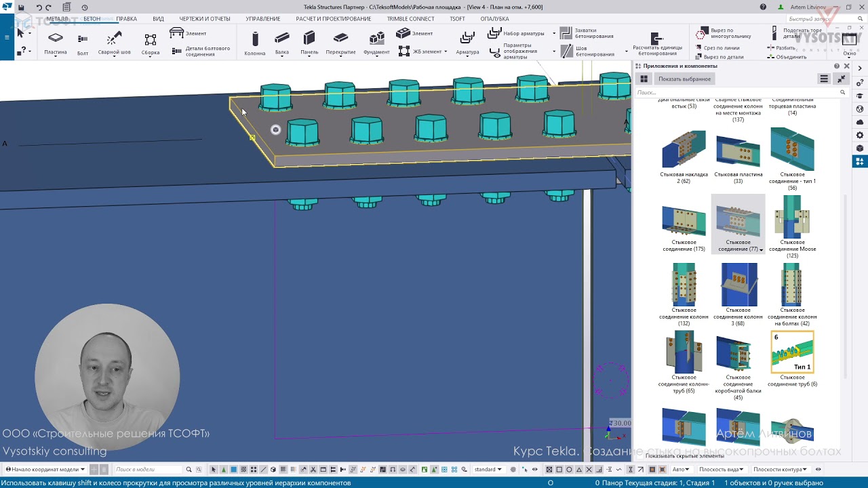This screenshot has height=488, width=868.
Task: Choose the Сварной шов weld tool
Action: 114,43
